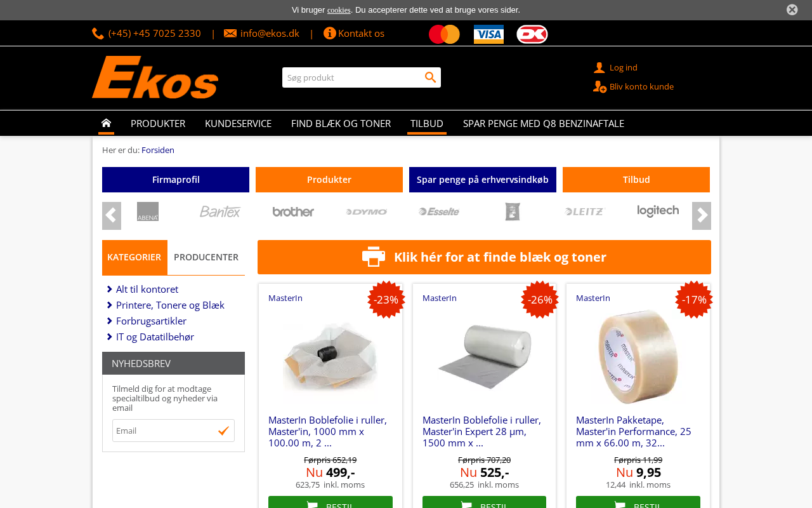This screenshot has height=508, width=812.
Task: Click the Brother brand logo
Action: pyautogui.click(x=293, y=211)
